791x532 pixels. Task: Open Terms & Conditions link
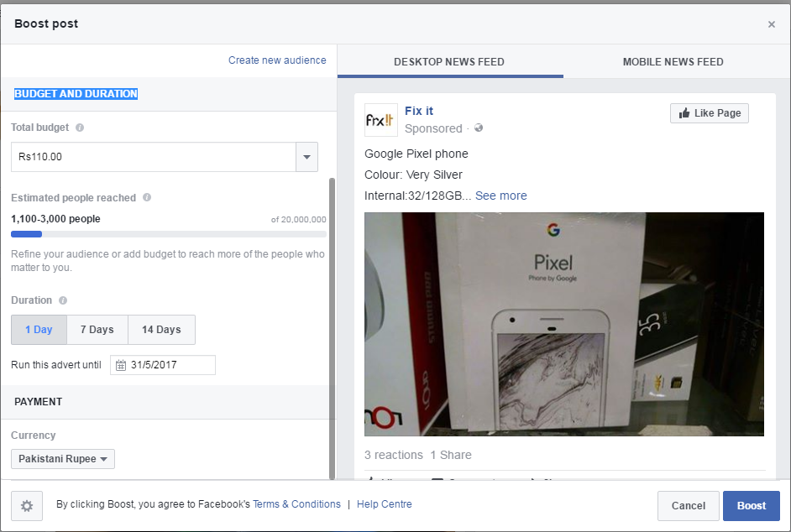click(x=296, y=504)
